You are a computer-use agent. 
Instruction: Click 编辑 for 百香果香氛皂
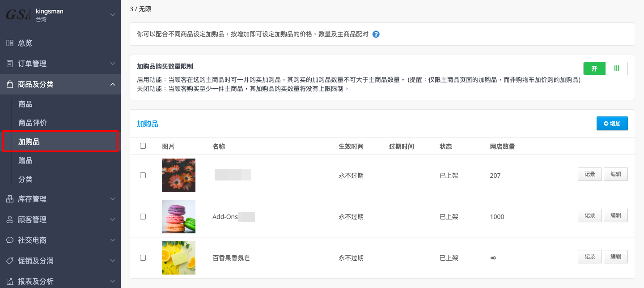(x=615, y=257)
